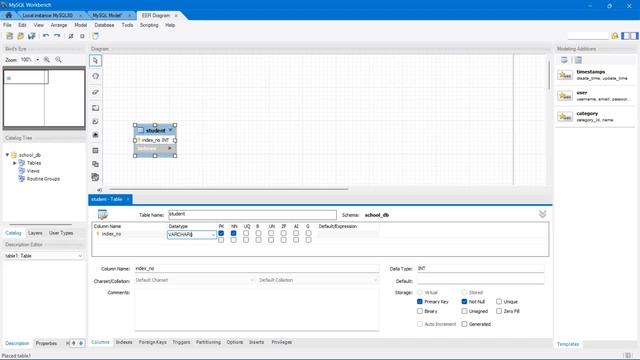Image resolution: width=640 pixels, height=360 pixels.
Task: Open the Zoom percentage dropdown
Action: [38, 60]
